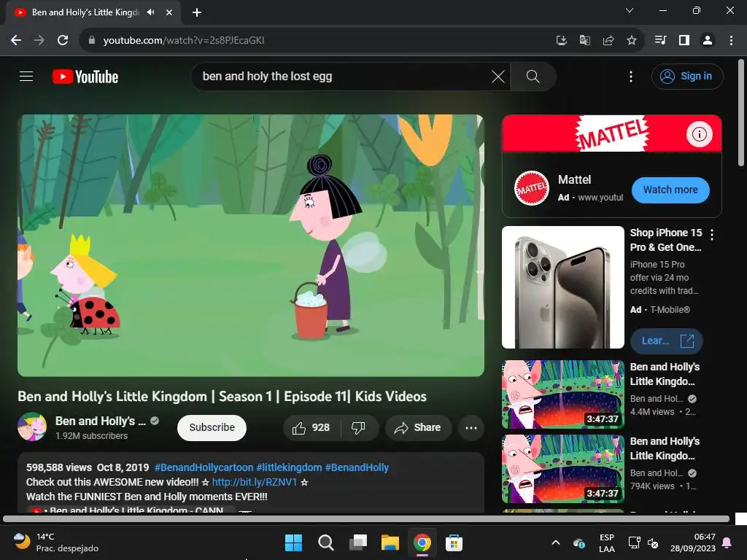The width and height of the screenshot is (747, 560).
Task: Open the #BenandHollycartoon hashtag
Action: [204, 467]
